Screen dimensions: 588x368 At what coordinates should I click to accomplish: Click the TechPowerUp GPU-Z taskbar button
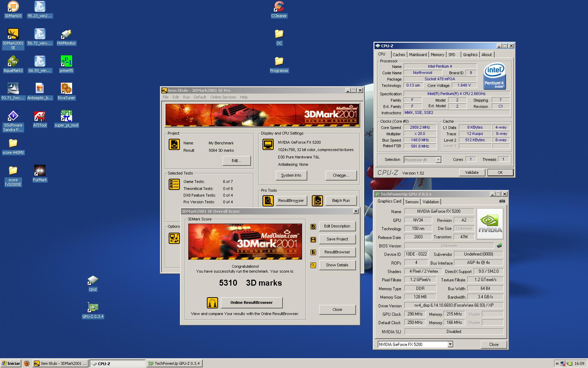(174, 363)
